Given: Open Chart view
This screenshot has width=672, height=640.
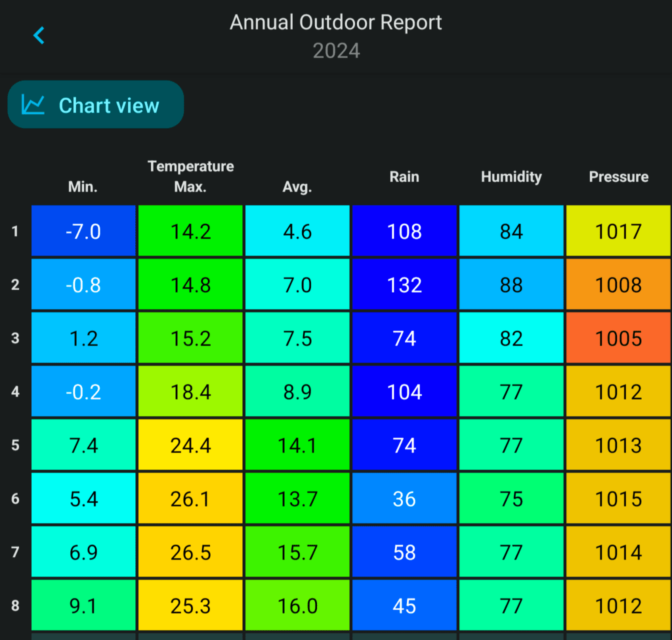Looking at the screenshot, I should [x=96, y=105].
